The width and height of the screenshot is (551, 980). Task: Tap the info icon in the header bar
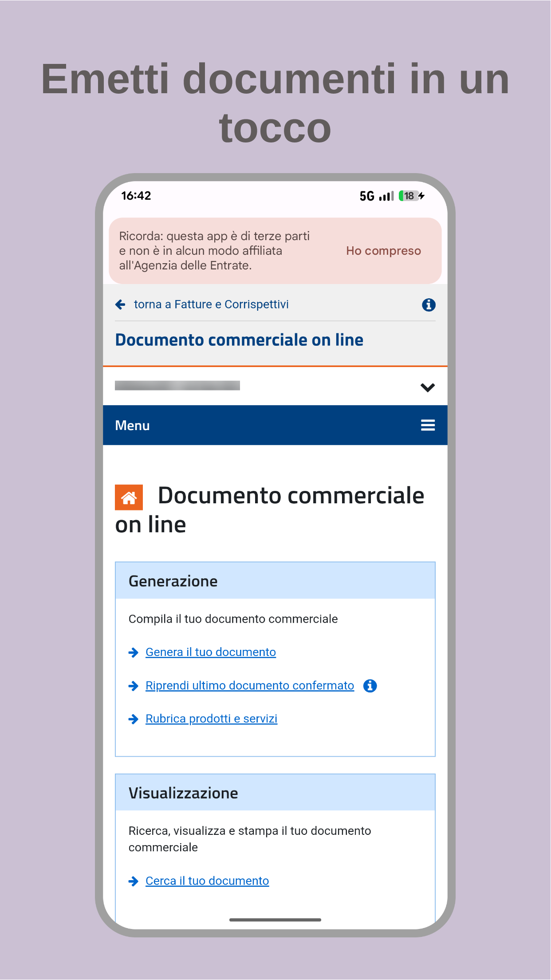(428, 305)
